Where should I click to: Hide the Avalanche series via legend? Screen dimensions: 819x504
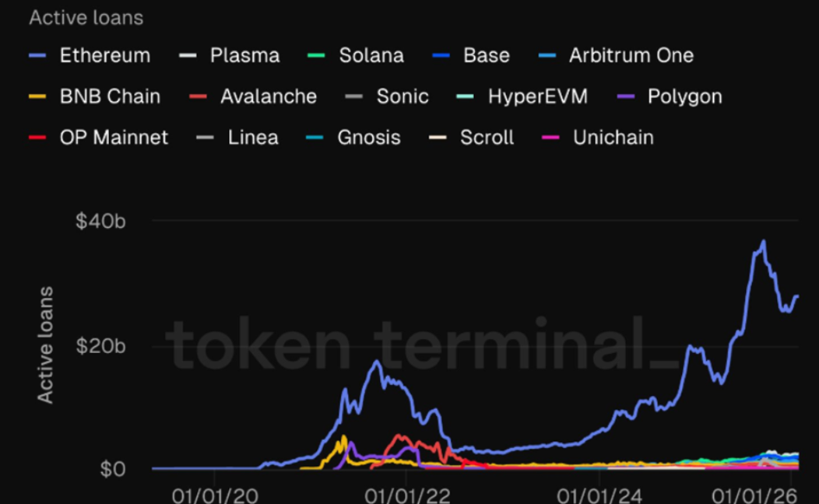coord(268,97)
